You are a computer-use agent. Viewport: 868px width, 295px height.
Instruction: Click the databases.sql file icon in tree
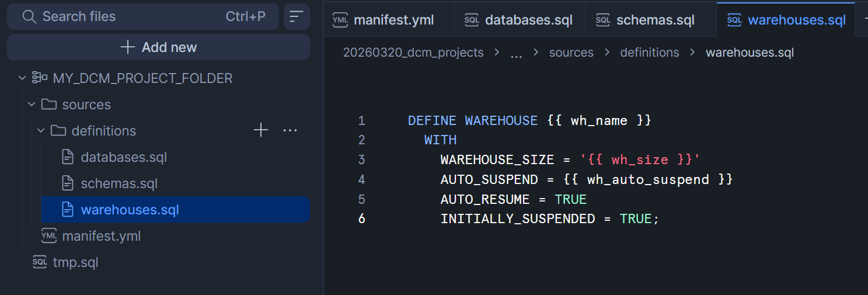coord(68,157)
